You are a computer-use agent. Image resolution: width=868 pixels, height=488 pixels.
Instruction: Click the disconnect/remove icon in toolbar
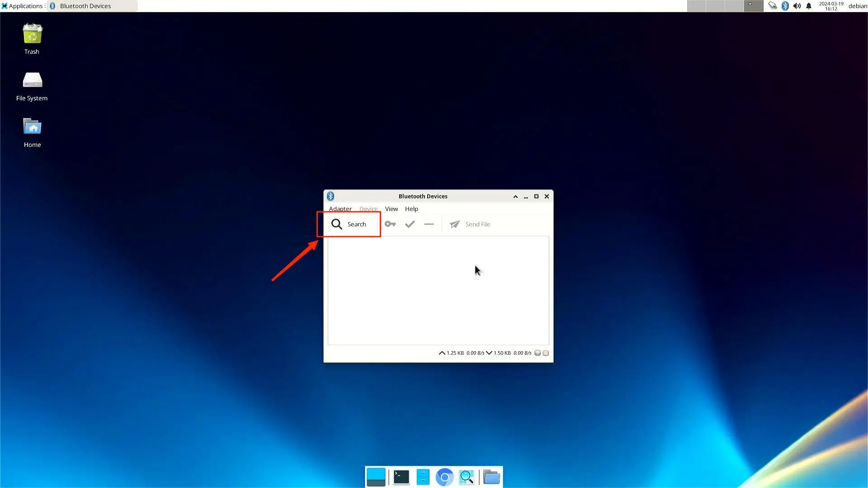[429, 224]
